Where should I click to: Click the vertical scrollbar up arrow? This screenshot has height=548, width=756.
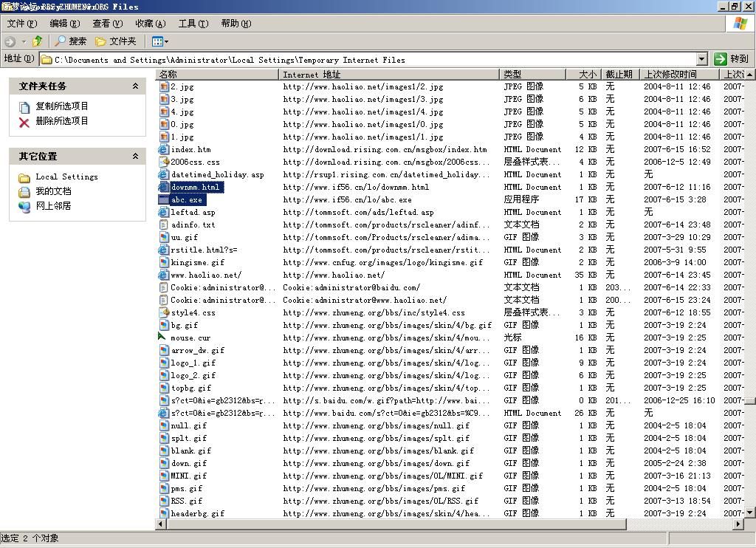click(750, 75)
